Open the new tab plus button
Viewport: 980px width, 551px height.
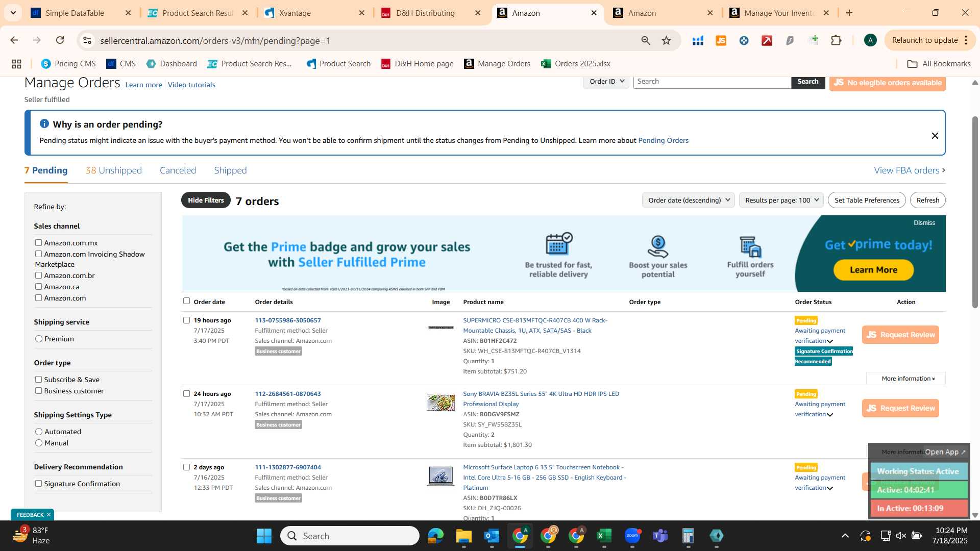tap(849, 13)
